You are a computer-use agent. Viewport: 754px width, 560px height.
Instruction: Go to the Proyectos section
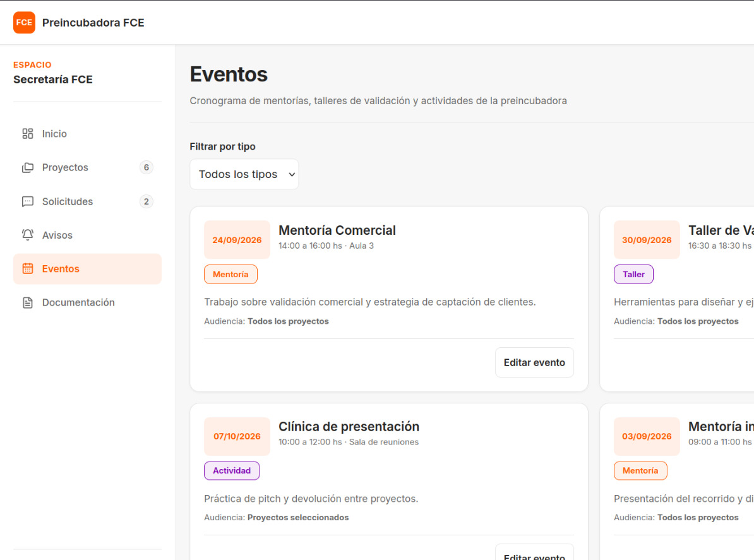click(87, 167)
